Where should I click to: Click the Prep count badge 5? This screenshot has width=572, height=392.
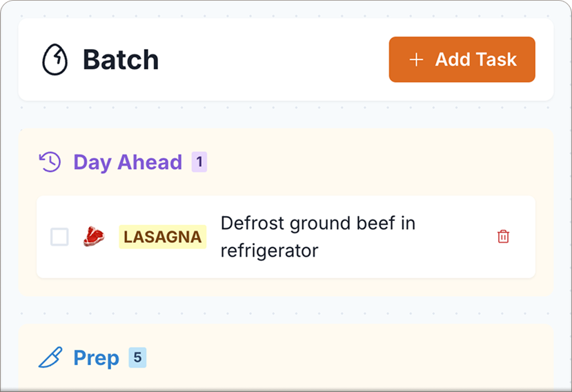[x=137, y=357]
